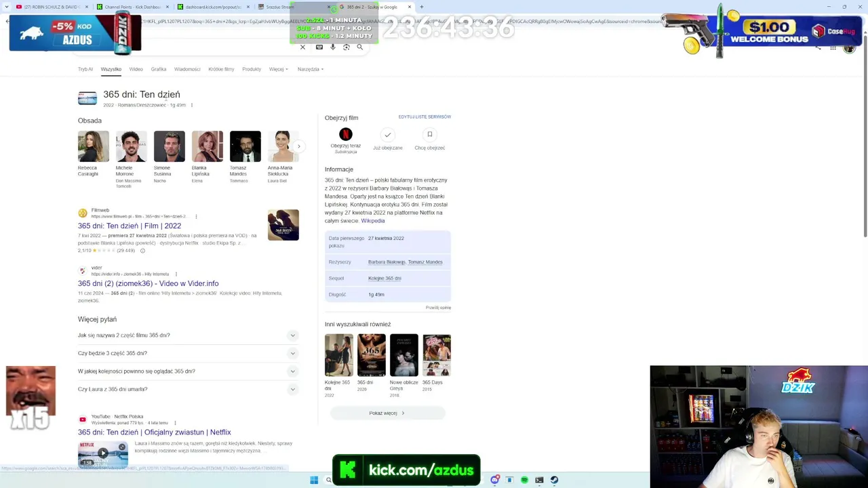Open cast photo of Michele Morrone
The image size is (868, 488).
click(132, 146)
